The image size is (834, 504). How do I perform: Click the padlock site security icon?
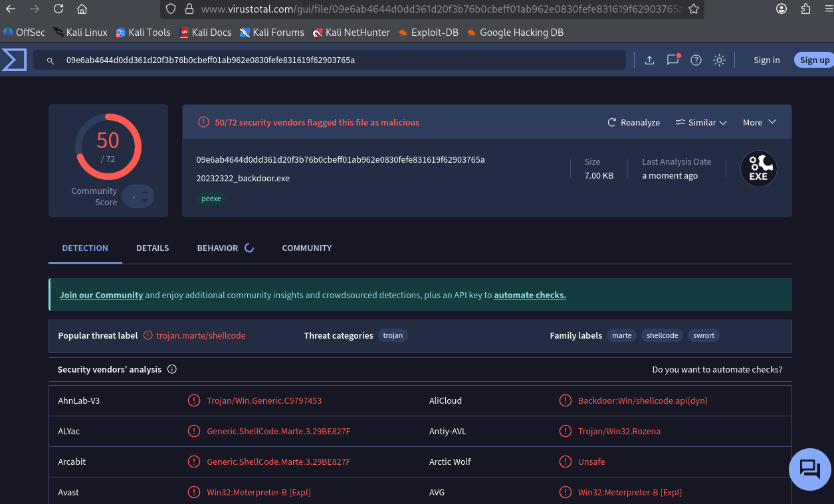coord(189,9)
